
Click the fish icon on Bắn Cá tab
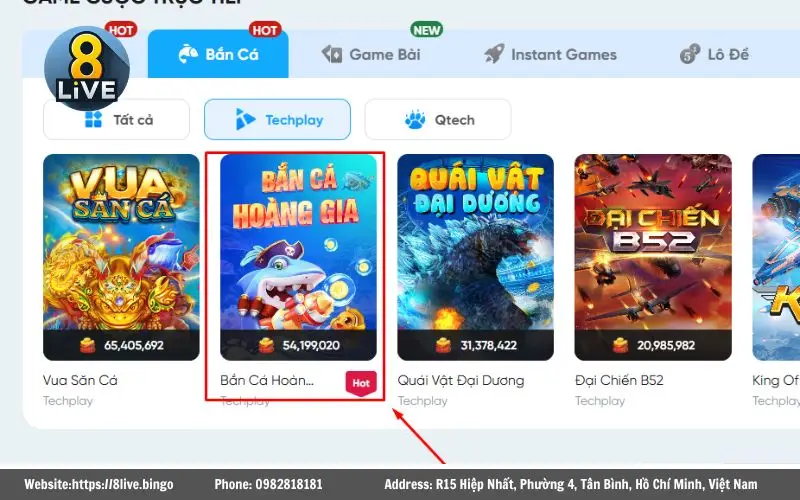click(x=188, y=54)
